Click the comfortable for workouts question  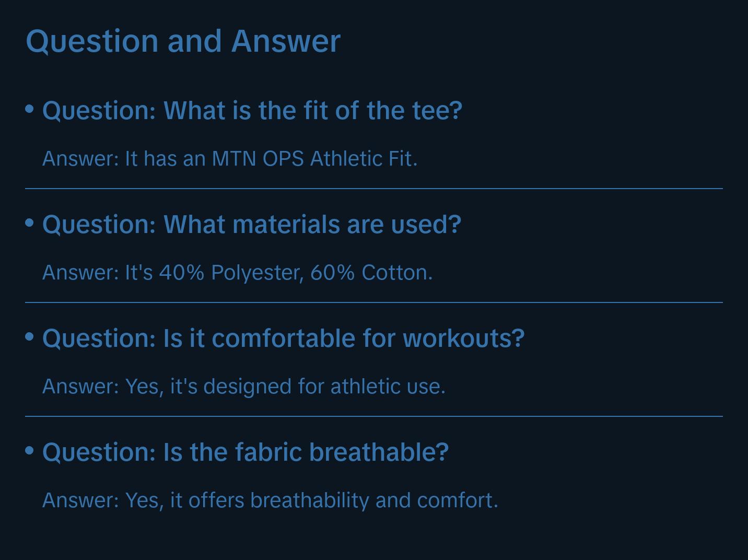point(283,339)
